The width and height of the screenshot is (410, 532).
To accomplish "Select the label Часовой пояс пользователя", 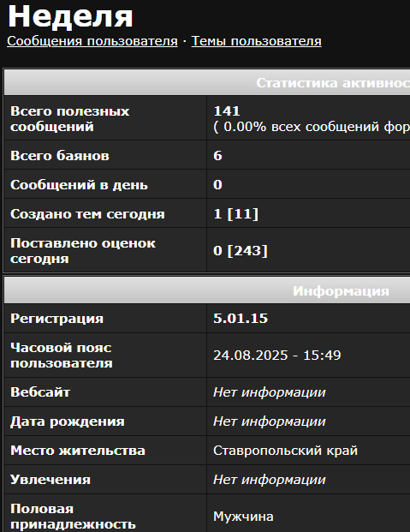I will [62, 356].
